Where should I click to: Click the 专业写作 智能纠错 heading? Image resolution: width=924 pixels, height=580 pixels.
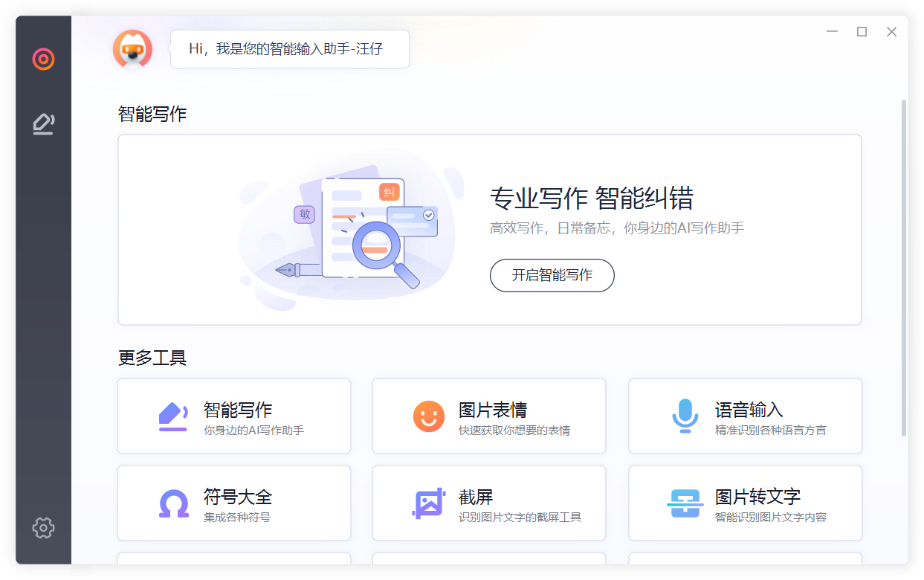[592, 199]
